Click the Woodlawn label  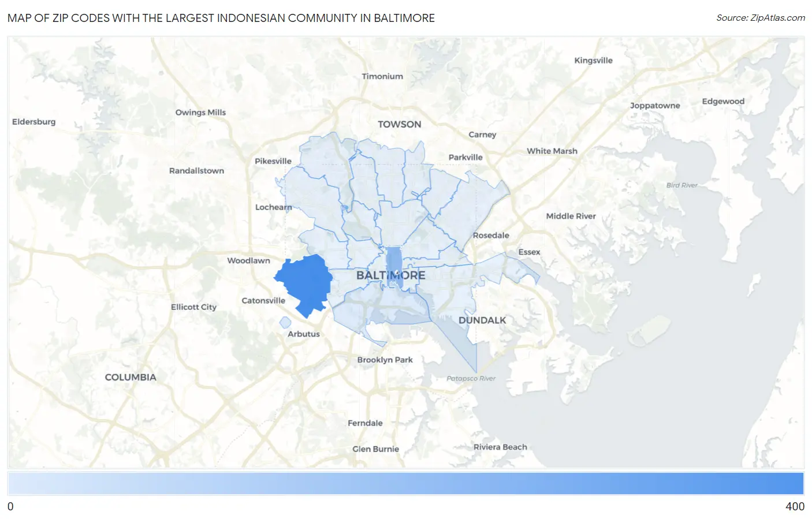(x=248, y=260)
